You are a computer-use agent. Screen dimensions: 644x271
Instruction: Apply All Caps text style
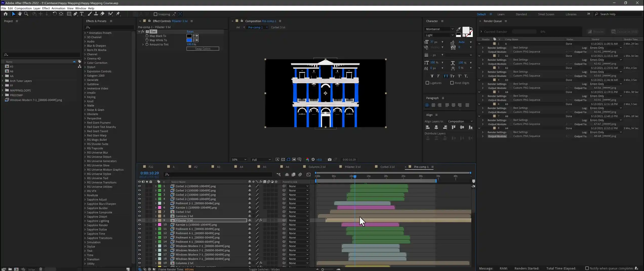tap(446, 76)
